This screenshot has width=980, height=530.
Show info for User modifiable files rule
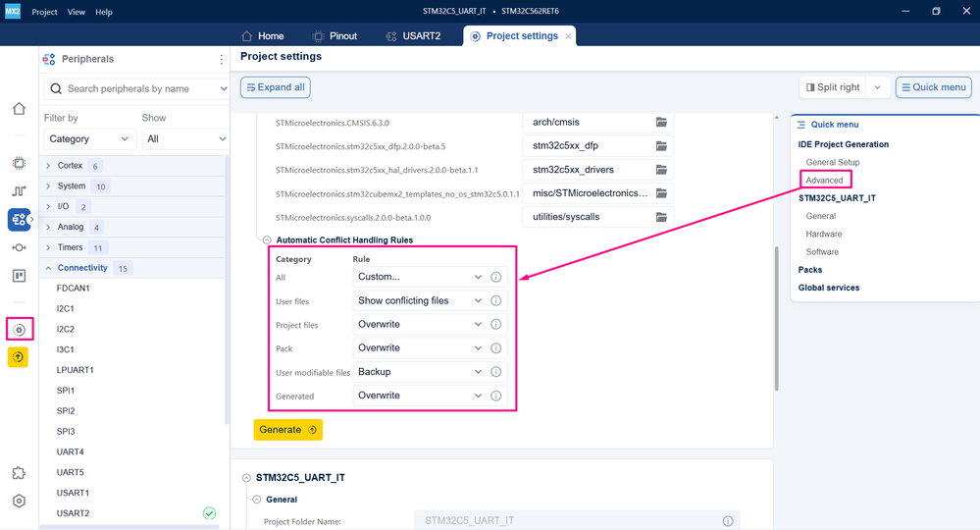(495, 372)
